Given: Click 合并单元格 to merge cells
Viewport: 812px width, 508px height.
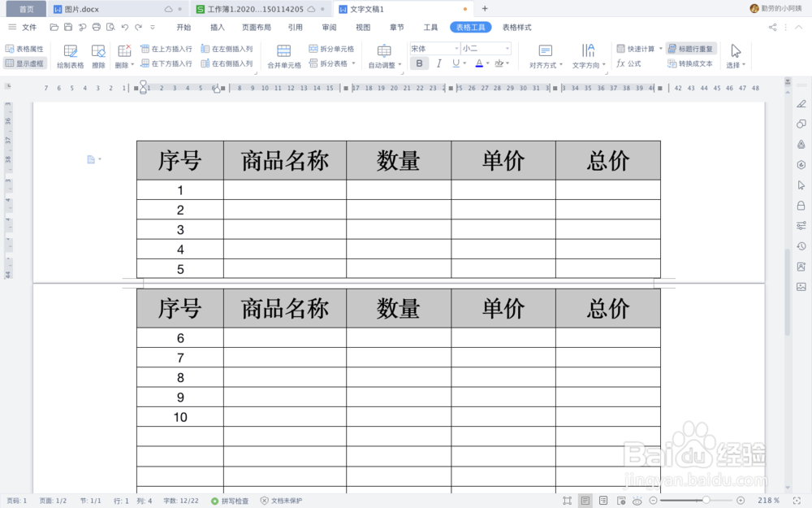Looking at the screenshot, I should [x=283, y=55].
